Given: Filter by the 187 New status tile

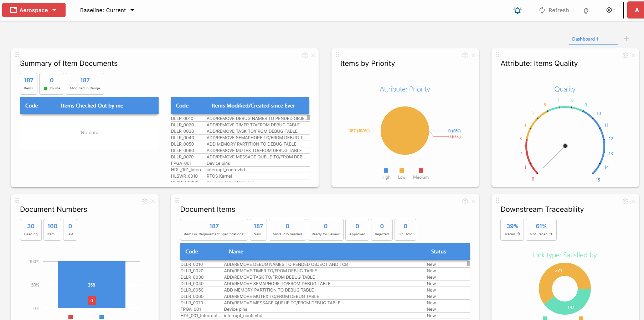Looking at the screenshot, I should (258, 230).
